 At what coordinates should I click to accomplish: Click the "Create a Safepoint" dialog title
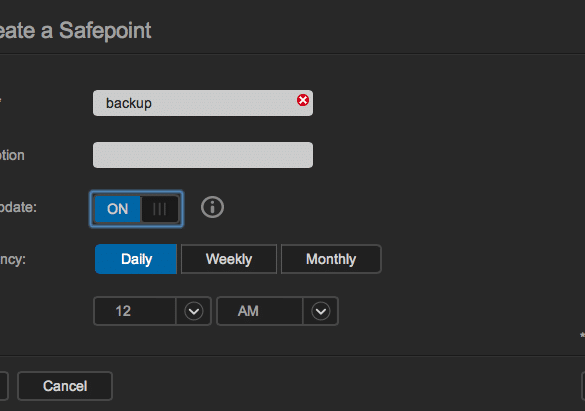tap(75, 30)
